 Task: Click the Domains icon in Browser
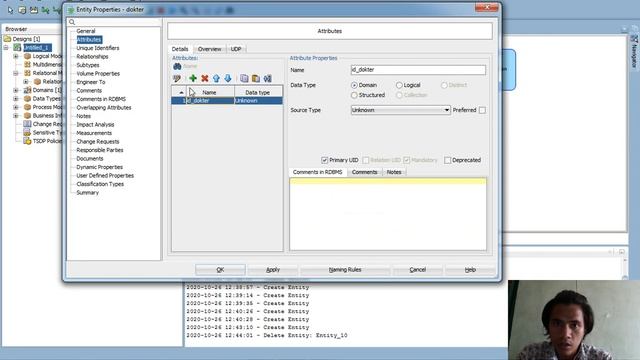27,90
